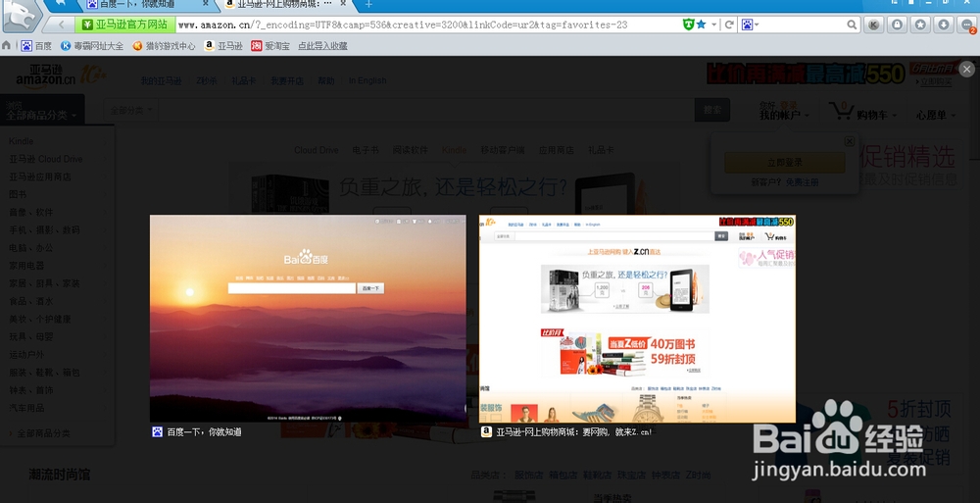This screenshot has height=503, width=980.
Task: Bookmark page with the blue star icon
Action: point(702,25)
